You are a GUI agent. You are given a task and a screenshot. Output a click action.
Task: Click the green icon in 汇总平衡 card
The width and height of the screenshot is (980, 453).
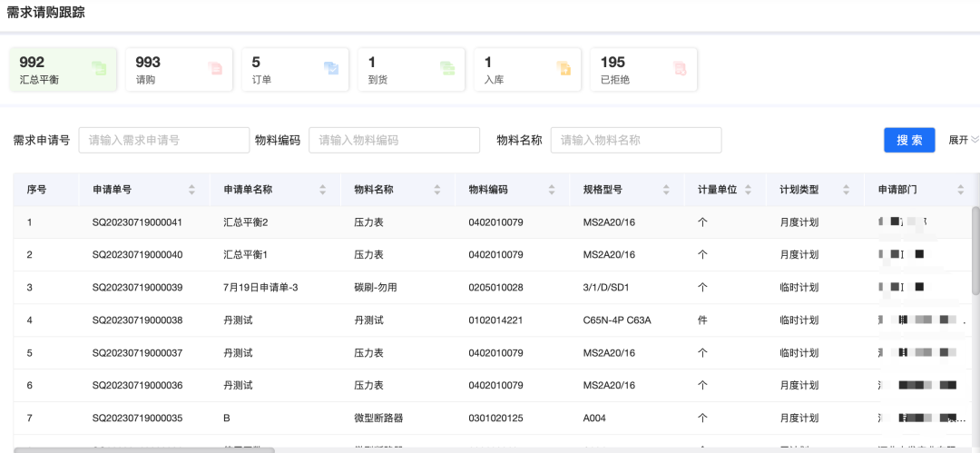tap(100, 69)
